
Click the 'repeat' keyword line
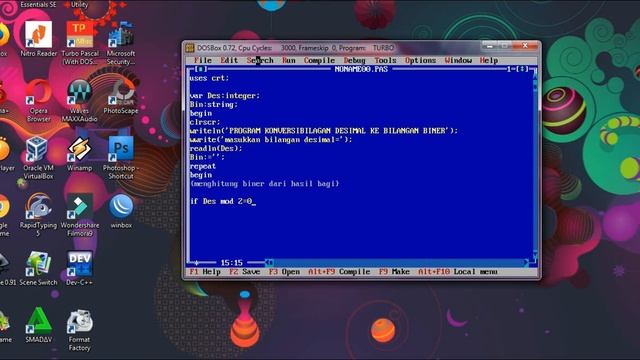tap(202, 166)
